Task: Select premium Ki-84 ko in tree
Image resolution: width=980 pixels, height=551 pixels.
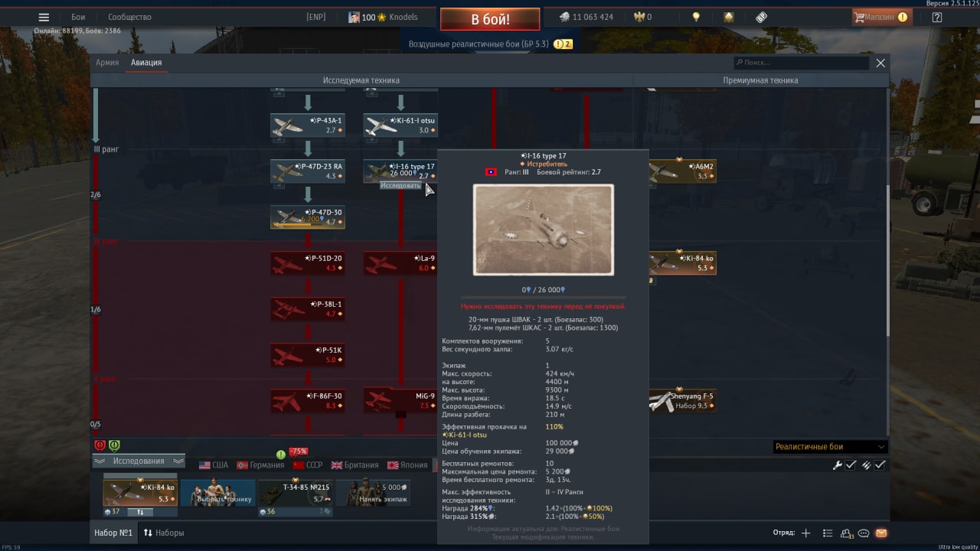Action: [x=682, y=263]
